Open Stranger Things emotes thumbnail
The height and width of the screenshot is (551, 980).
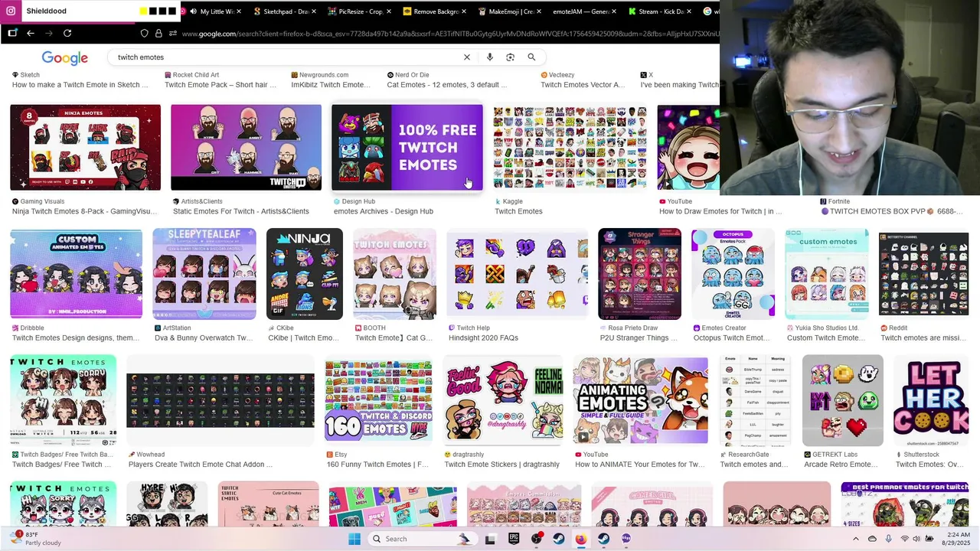[x=639, y=273]
